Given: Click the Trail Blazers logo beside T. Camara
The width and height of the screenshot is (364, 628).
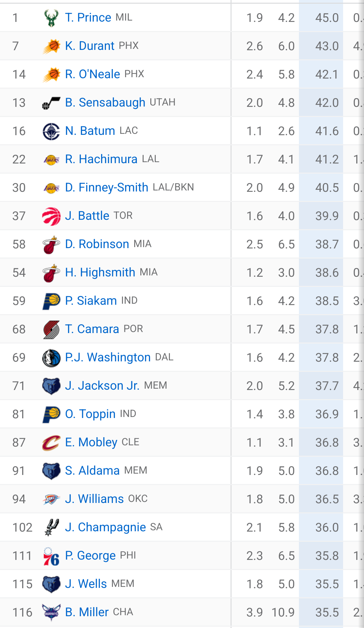Looking at the screenshot, I should pos(51,329).
